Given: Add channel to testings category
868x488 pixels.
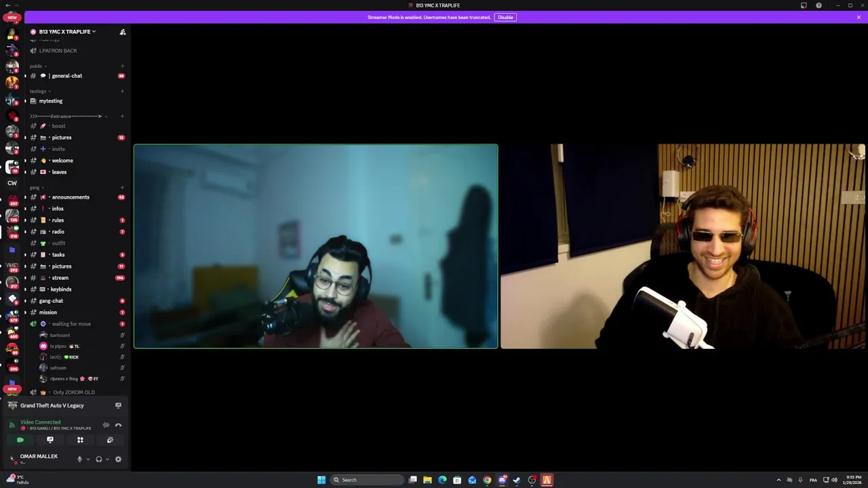Looking at the screenshot, I should coord(122,91).
